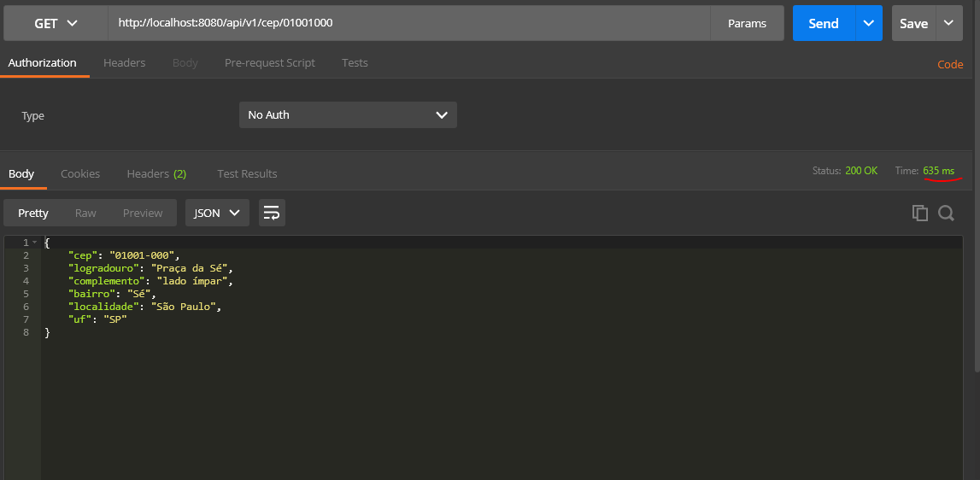This screenshot has width=980, height=480.
Task: Click the "localidade": "São Paulo" line
Action: 145,307
